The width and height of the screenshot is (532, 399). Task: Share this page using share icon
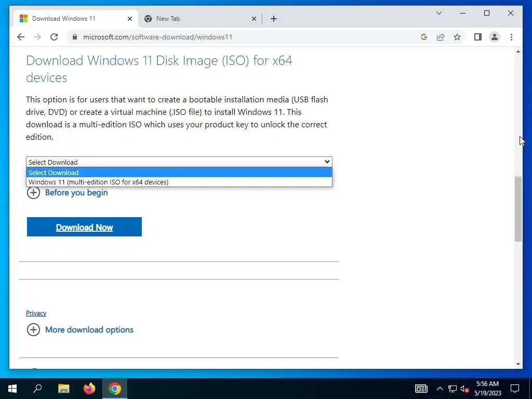[441, 37]
